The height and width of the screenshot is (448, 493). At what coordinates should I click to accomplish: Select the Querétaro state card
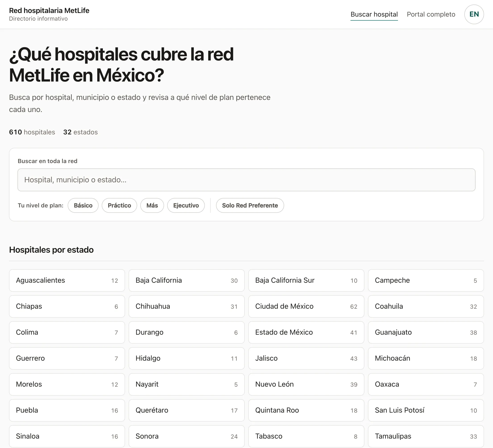[x=187, y=410]
